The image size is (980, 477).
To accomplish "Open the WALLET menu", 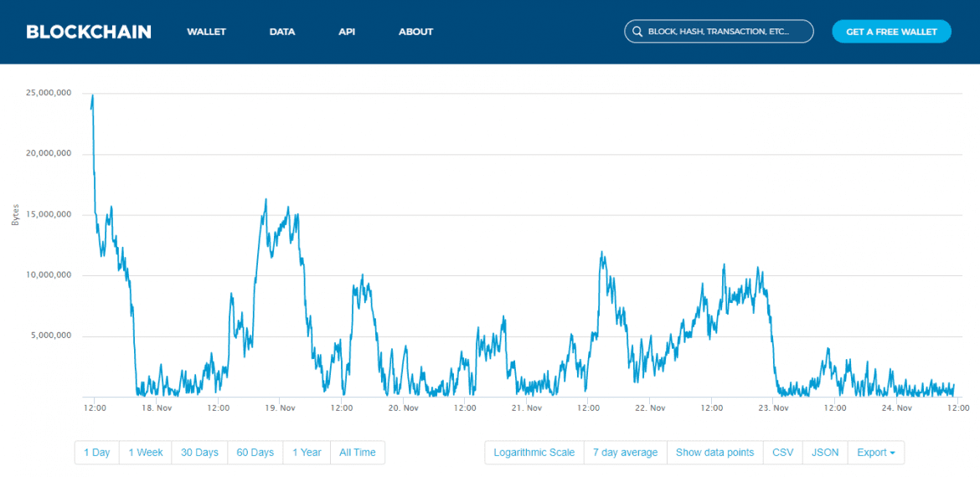I will [206, 32].
